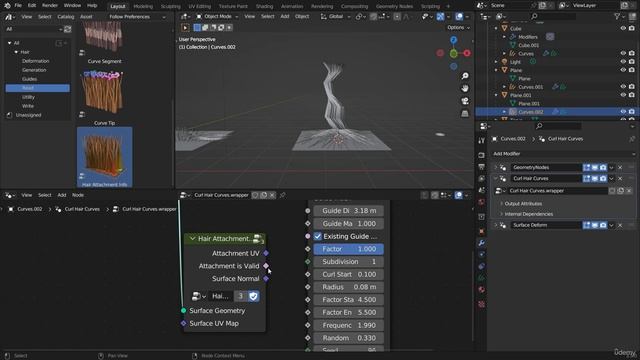640x360 pixels.
Task: Click the viewport play/tool icon below Object Mode
Action: pos(185,27)
